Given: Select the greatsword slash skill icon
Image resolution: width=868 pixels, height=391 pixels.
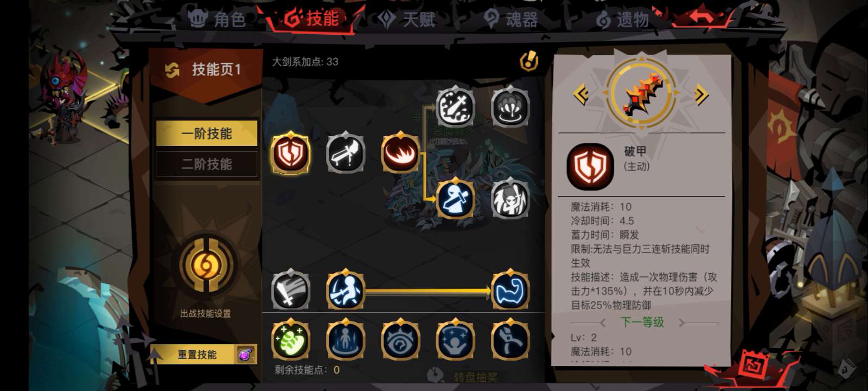Looking at the screenshot, I should (x=346, y=153).
